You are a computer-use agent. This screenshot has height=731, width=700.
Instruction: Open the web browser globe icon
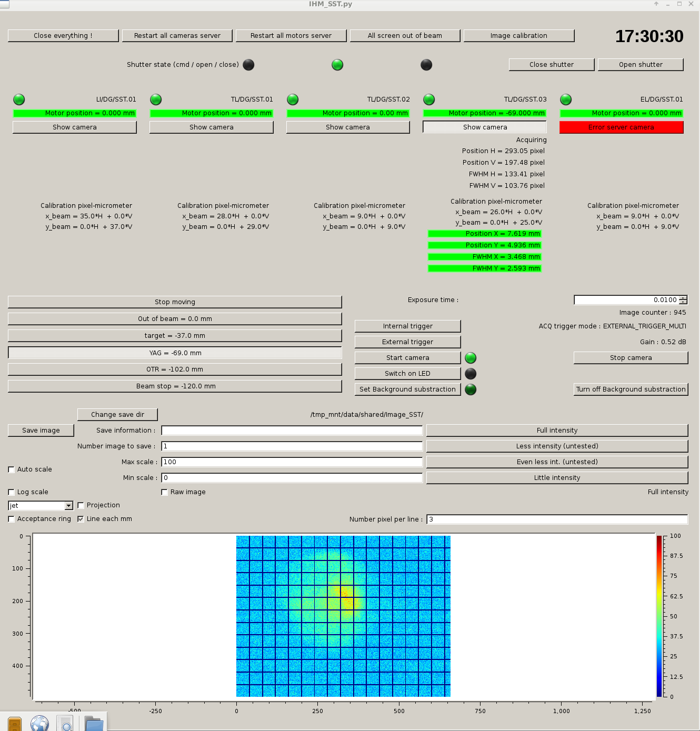39,724
